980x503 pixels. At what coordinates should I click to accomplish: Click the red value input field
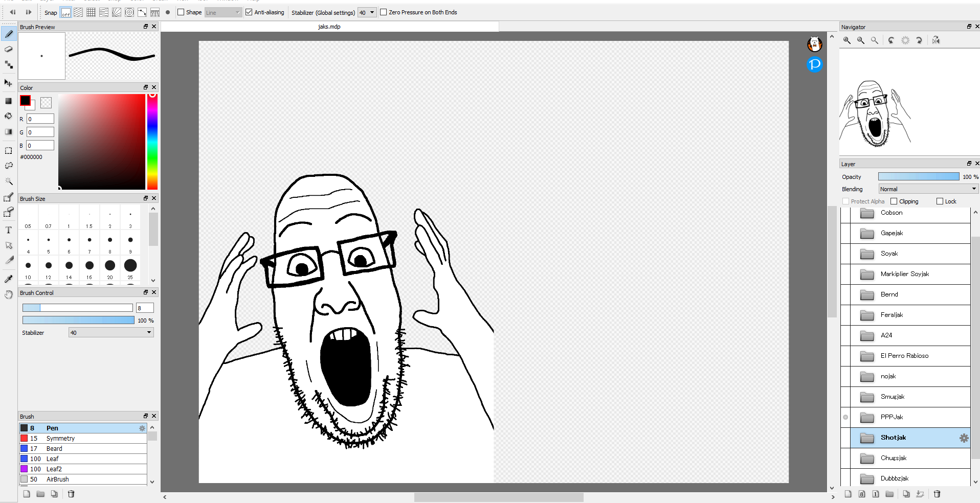click(x=40, y=119)
